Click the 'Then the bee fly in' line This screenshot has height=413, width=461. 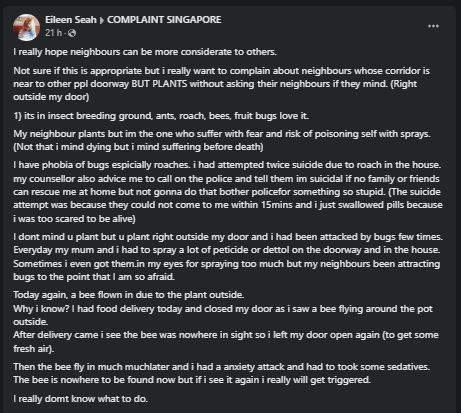pyautogui.click(x=221, y=367)
